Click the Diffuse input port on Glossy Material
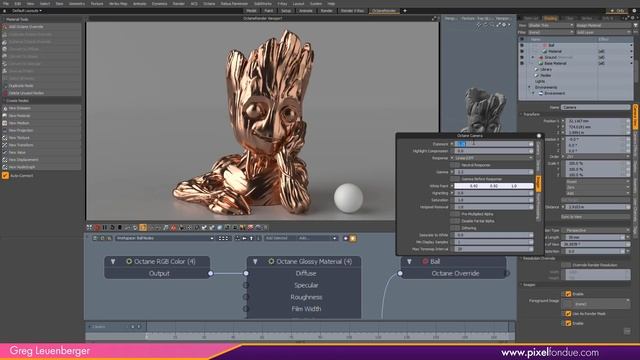This screenshot has width=640, height=360. coord(246,273)
